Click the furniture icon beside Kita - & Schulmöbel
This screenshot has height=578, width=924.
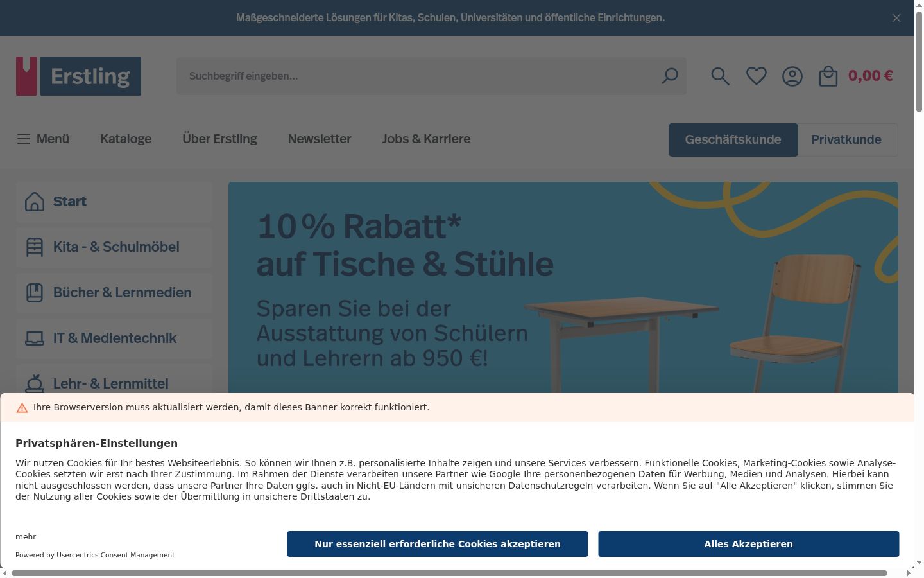click(35, 247)
